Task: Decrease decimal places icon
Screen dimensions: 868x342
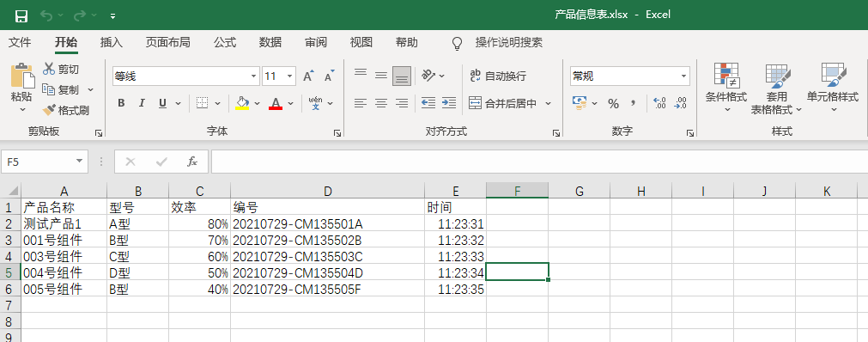Action: 680,103
